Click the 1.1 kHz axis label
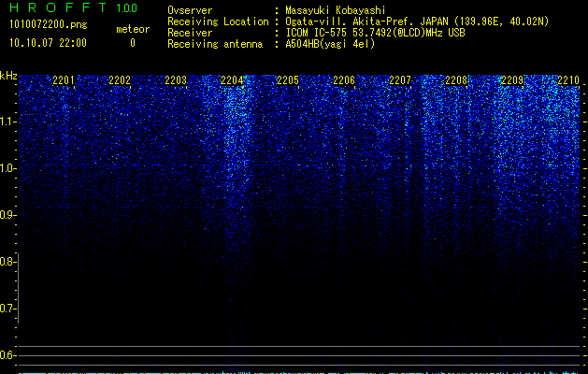 tap(7, 122)
